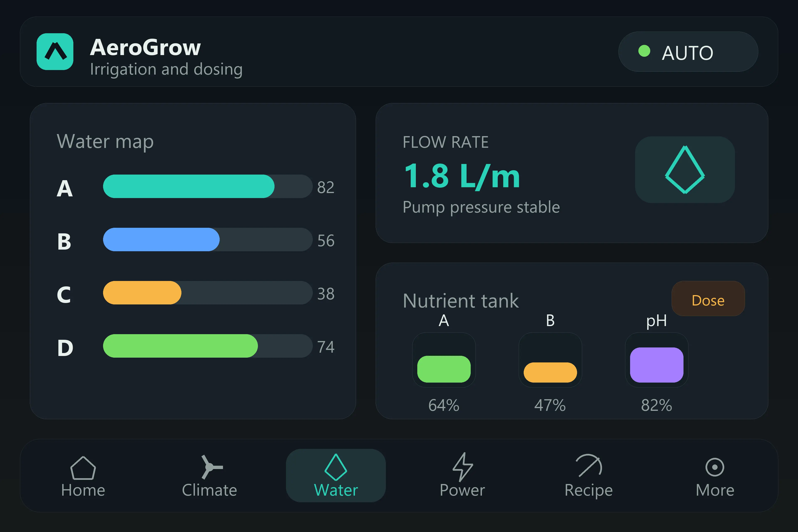Open the Home tab
This screenshot has width=798, height=532.
click(83, 476)
